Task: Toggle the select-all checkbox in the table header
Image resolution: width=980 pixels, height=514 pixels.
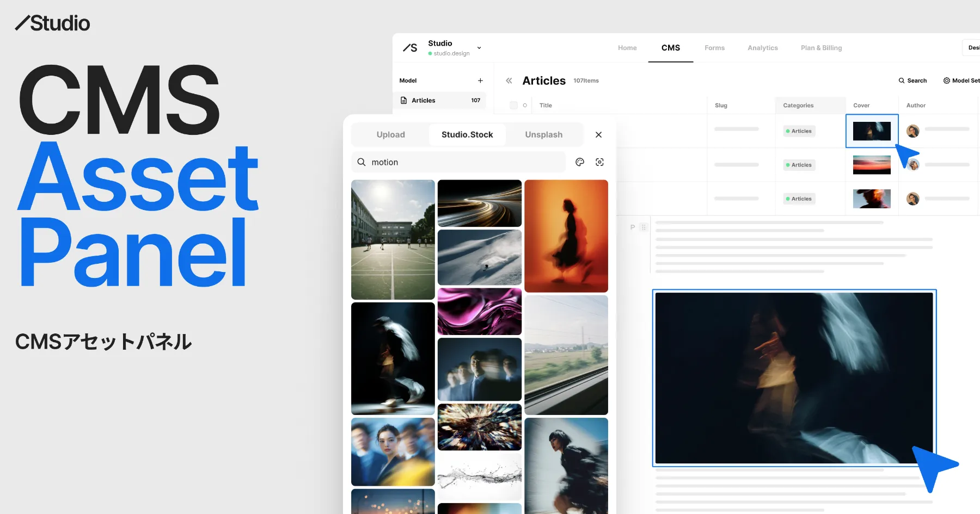Action: [x=513, y=106]
